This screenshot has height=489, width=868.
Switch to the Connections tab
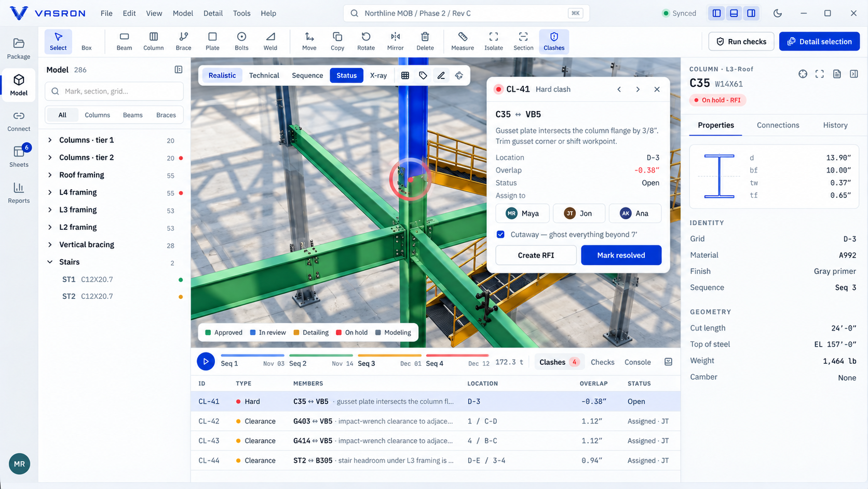pyautogui.click(x=778, y=125)
